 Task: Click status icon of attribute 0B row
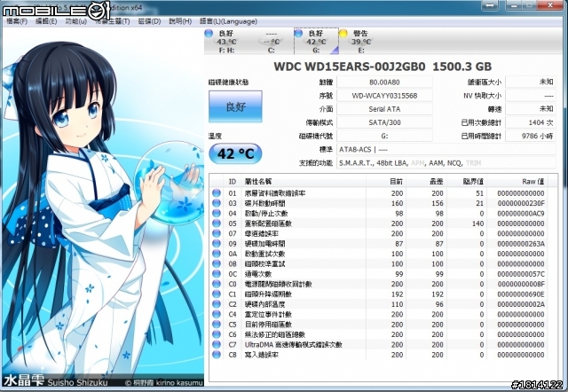[217, 264]
